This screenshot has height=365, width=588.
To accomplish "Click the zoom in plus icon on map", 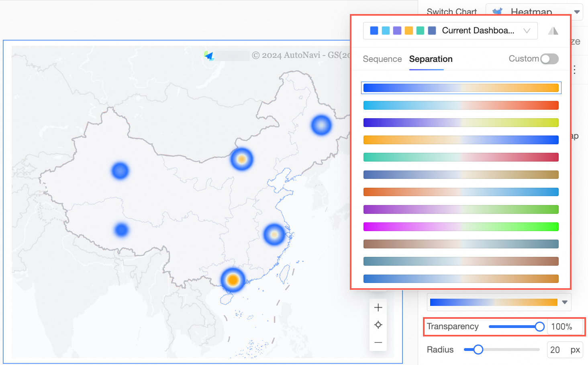I will (x=378, y=308).
